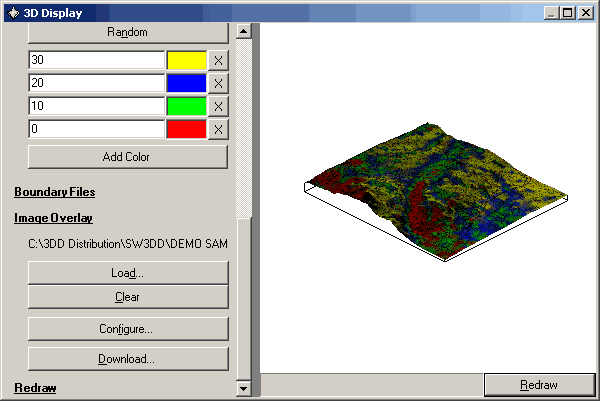Click the Add Color button
The image size is (600, 401).
128,156
